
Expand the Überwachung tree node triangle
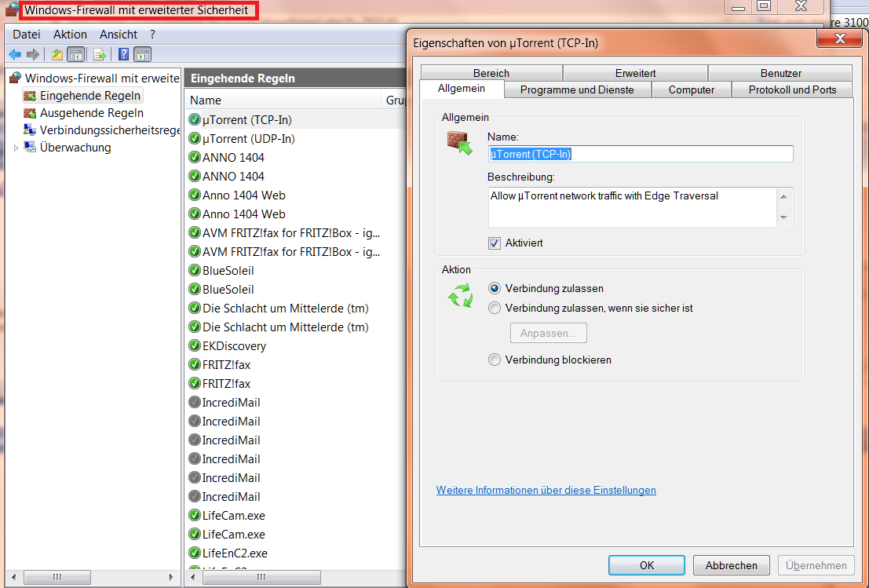(16, 148)
